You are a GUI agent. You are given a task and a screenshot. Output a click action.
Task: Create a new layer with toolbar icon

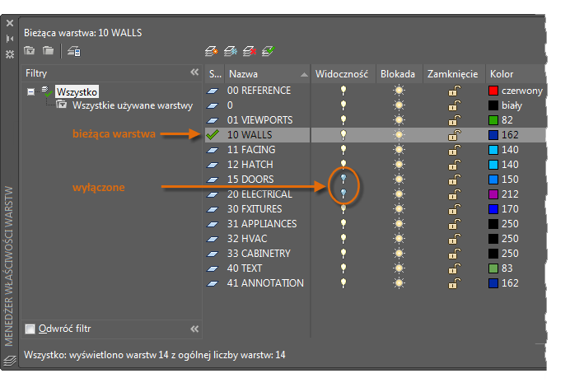211,51
